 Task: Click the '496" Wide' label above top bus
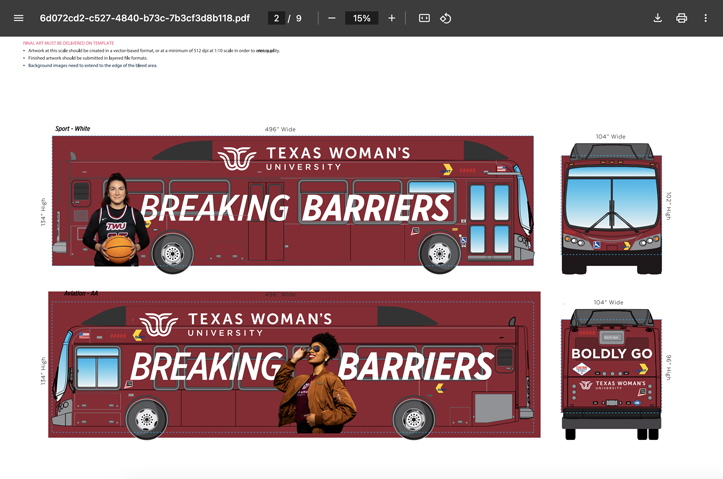click(280, 129)
